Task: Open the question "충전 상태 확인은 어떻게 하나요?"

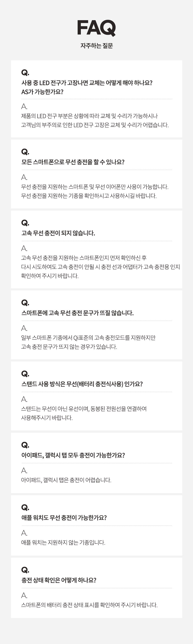Action: (59, 580)
